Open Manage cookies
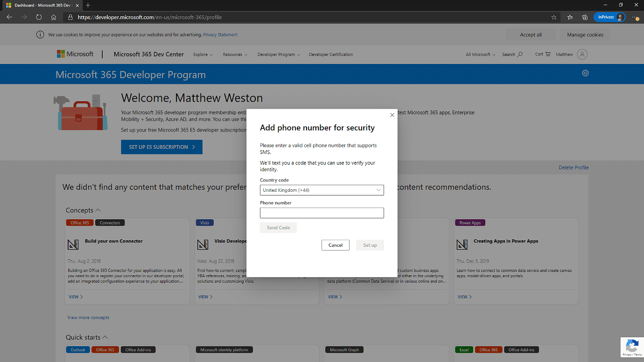 point(585,35)
